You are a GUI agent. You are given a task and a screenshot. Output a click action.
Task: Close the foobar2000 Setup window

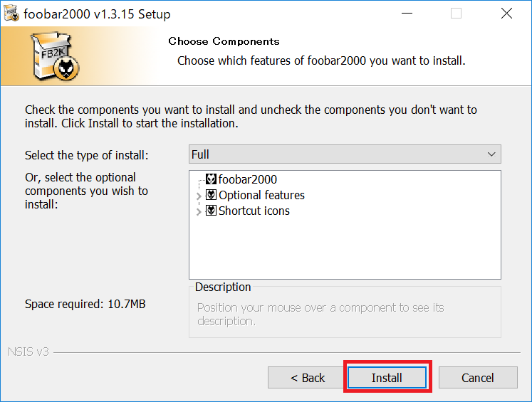coord(506,14)
